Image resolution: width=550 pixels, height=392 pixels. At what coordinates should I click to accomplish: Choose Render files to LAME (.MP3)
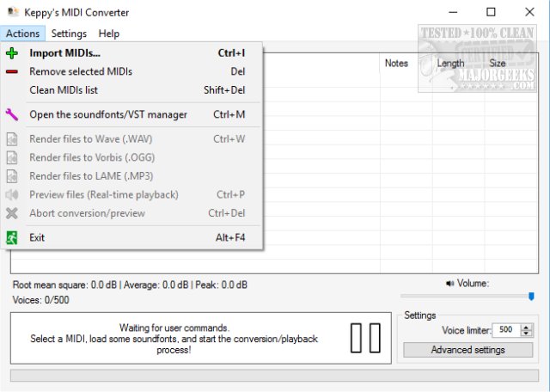[131, 176]
